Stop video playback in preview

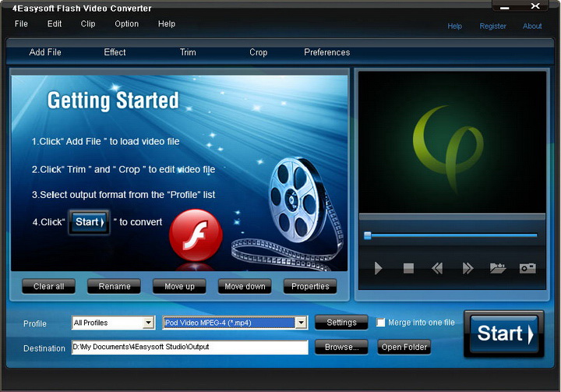pos(408,268)
